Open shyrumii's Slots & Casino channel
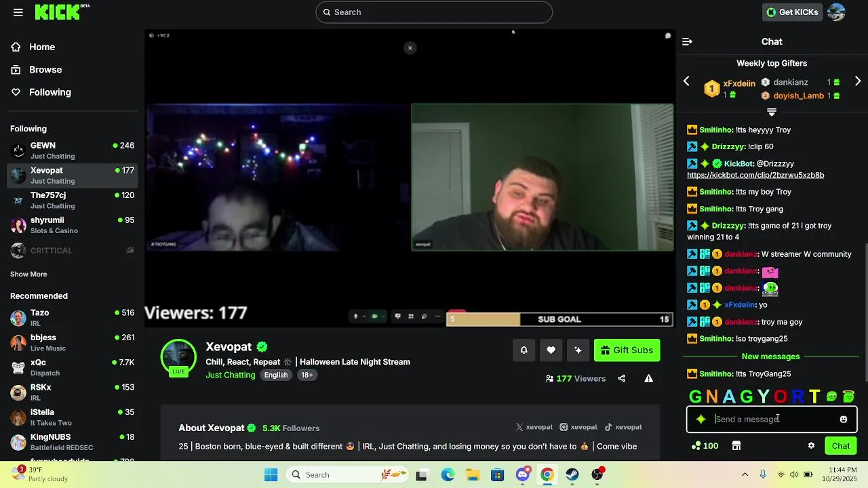Viewport: 868px width, 488px height. 73,225
